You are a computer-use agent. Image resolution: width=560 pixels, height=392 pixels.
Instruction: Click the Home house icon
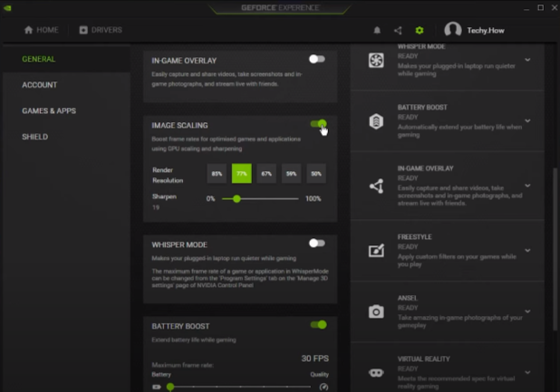coord(29,30)
